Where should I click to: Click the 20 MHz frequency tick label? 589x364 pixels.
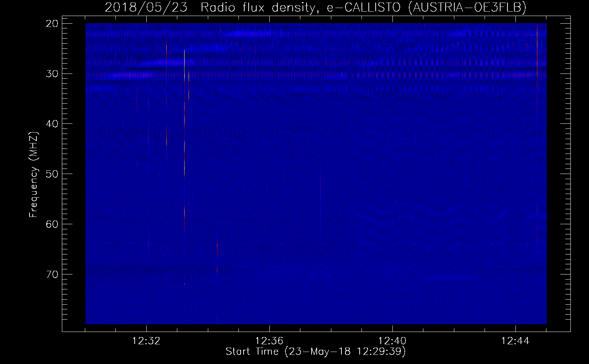[x=52, y=24]
